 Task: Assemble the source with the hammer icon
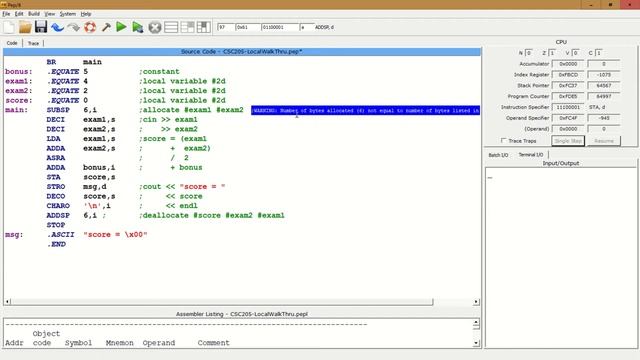click(x=106, y=27)
